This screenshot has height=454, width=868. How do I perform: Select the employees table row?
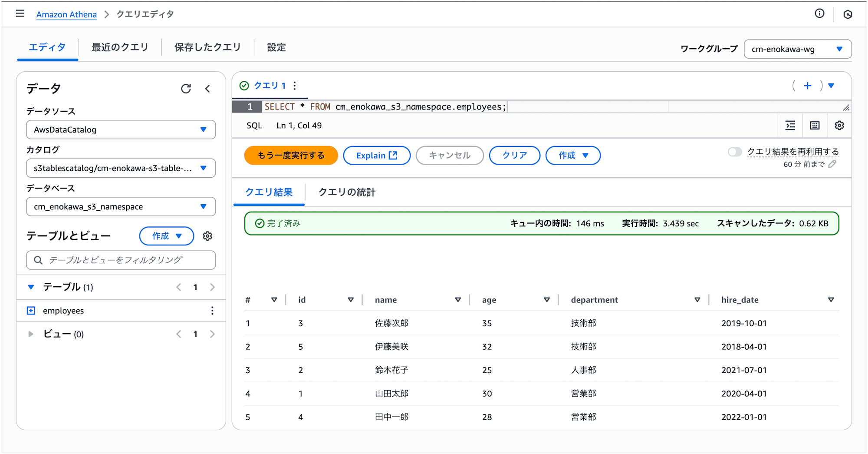click(121, 311)
